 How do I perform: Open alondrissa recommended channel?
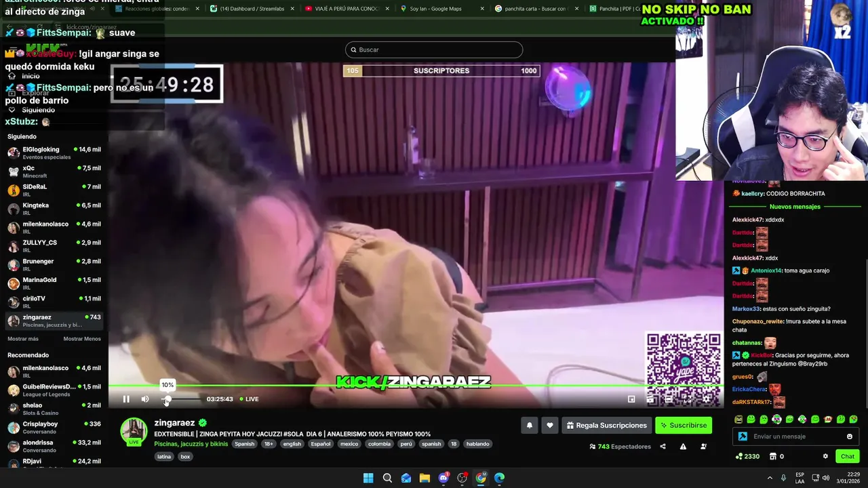pyautogui.click(x=54, y=446)
